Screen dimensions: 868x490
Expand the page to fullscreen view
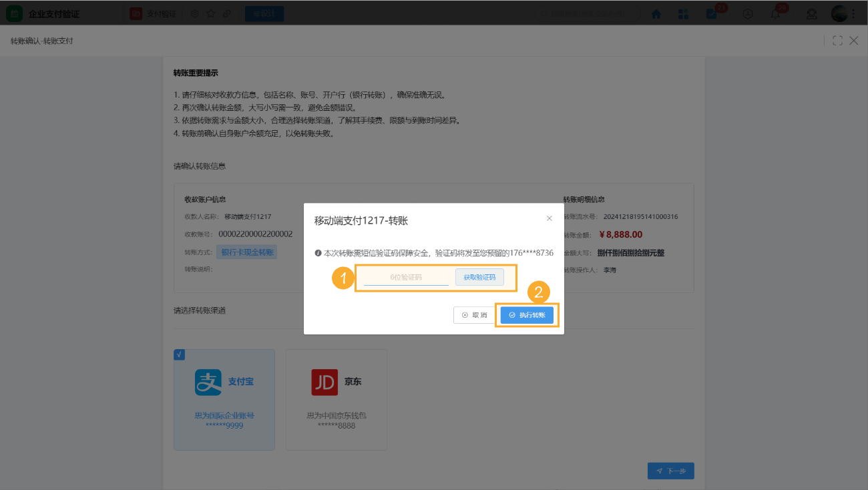[x=837, y=41]
